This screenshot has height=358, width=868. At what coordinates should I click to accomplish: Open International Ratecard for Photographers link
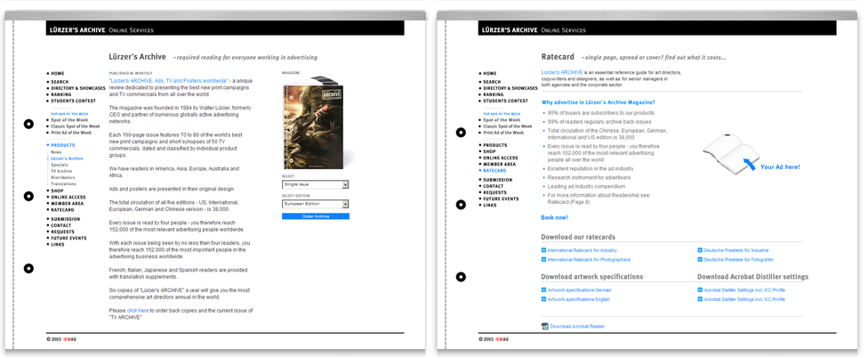tap(589, 259)
